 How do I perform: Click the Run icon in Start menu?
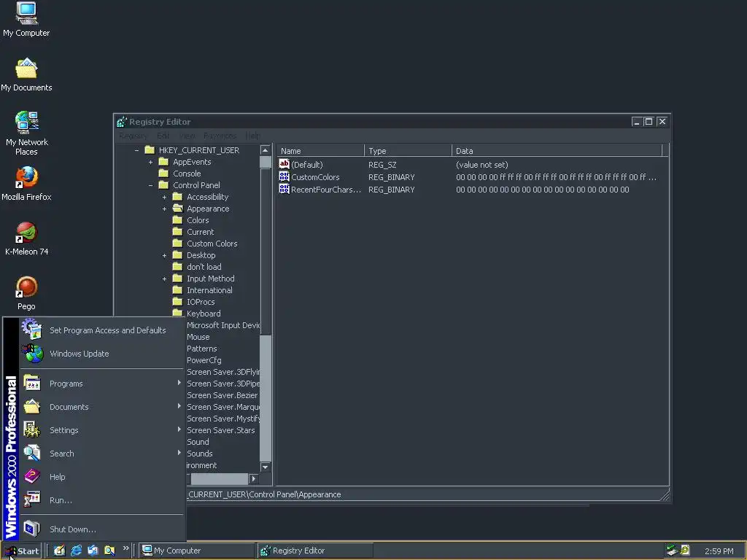coord(32,499)
